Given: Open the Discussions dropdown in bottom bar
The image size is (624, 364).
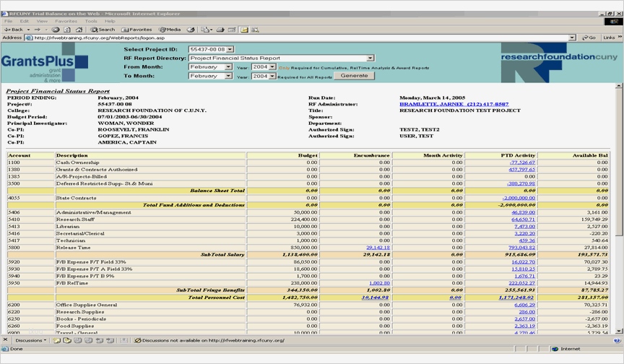Looking at the screenshot, I should pos(30,339).
